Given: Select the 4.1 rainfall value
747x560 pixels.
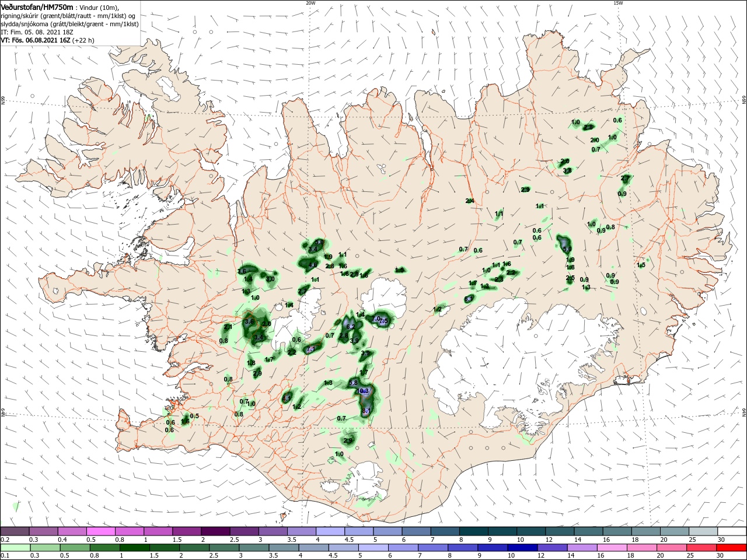Looking at the screenshot, I should click(287, 398).
